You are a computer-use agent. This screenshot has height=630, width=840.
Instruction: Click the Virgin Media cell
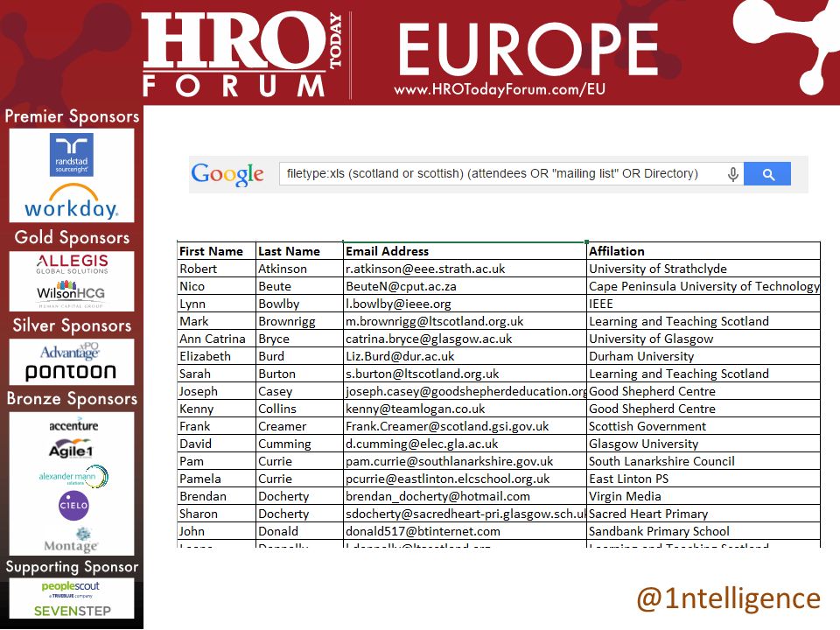[x=703, y=497]
